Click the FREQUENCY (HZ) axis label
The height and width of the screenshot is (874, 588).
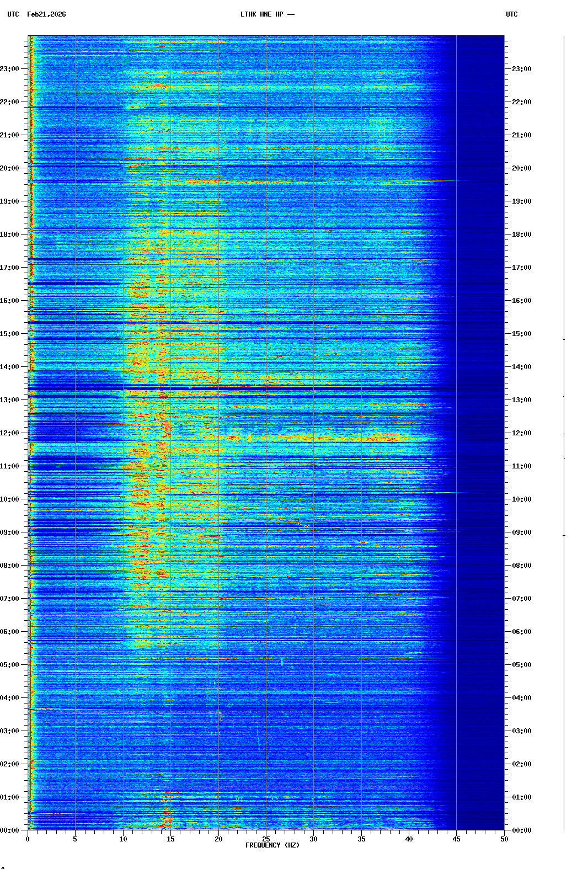tap(272, 845)
